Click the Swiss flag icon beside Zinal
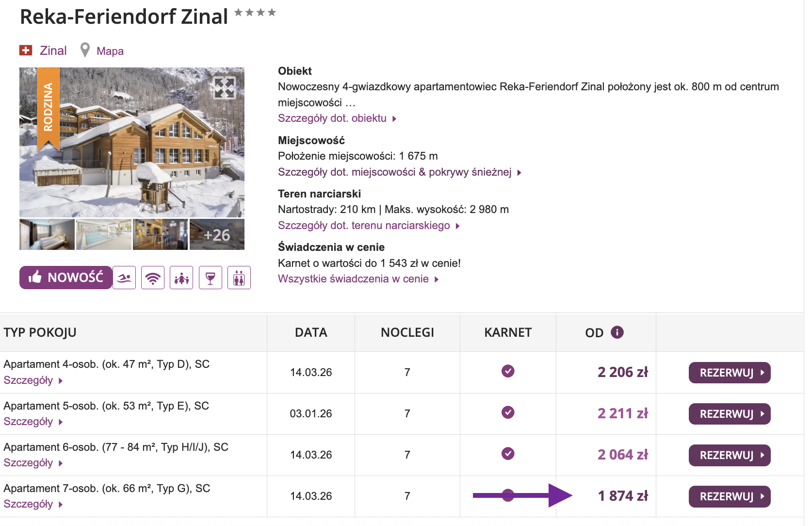Image resolution: width=812 pixels, height=526 pixels. (x=26, y=49)
